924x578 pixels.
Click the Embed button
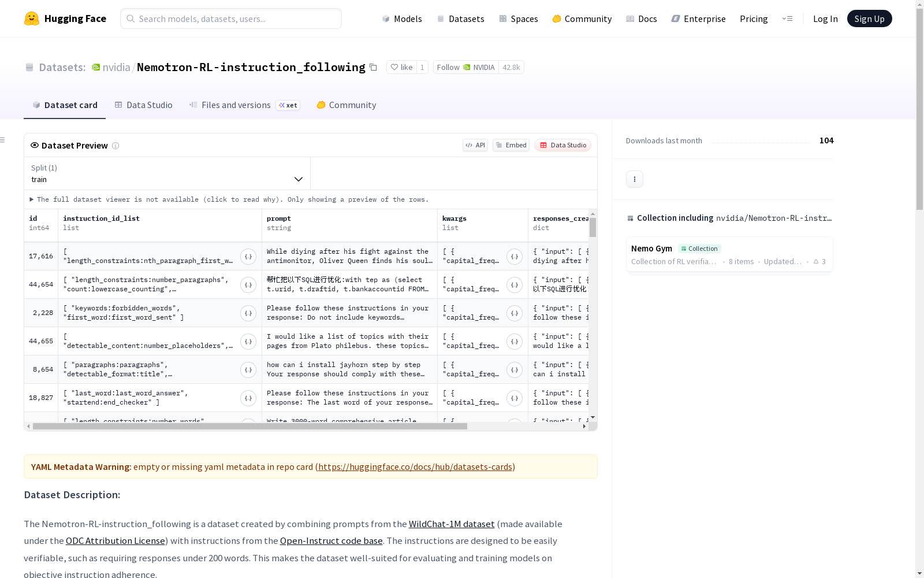pyautogui.click(x=511, y=145)
